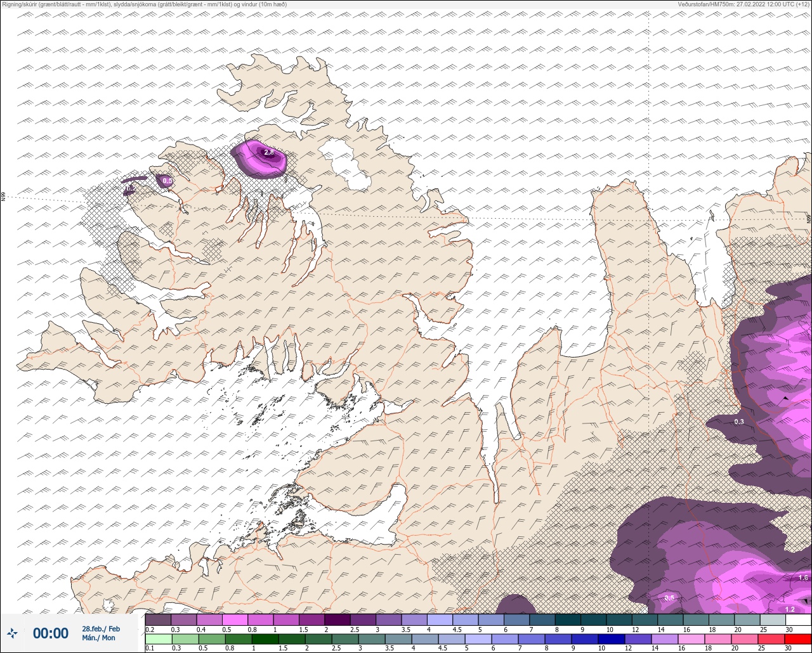Viewport: 812px width, 653px height.
Task: Click the red swatch after 30 in the bottom row
Action: point(798,638)
